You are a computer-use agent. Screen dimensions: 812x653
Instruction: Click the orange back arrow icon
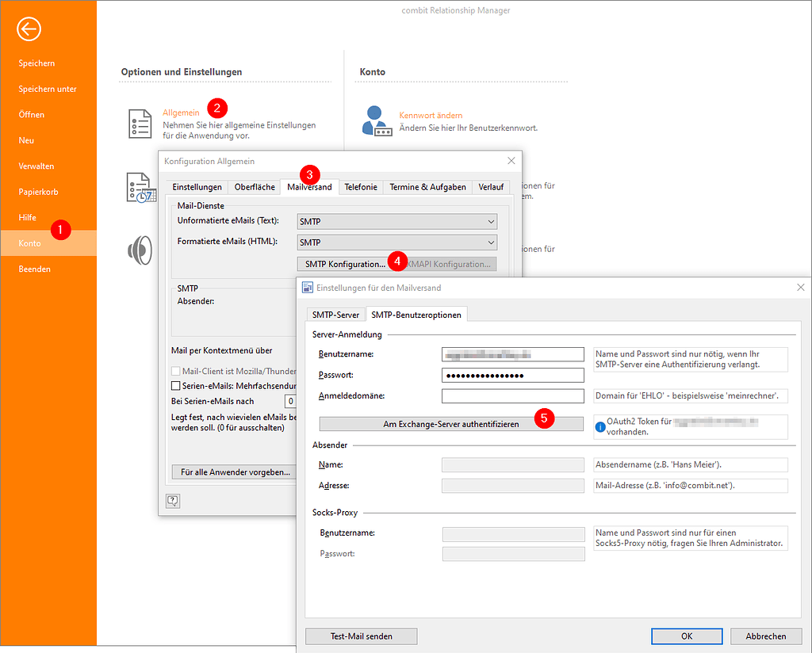click(x=29, y=29)
